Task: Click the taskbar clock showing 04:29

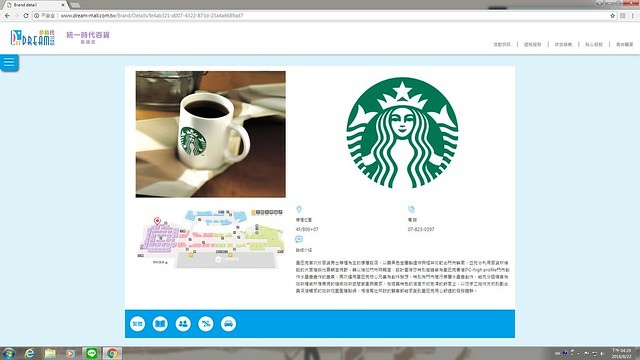Action: click(621, 353)
